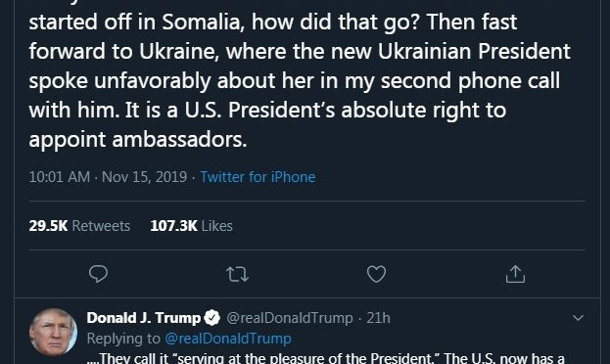Viewport: 610px width, 364px height.
Task: Like the tweet with the heart icon
Action: (376, 274)
